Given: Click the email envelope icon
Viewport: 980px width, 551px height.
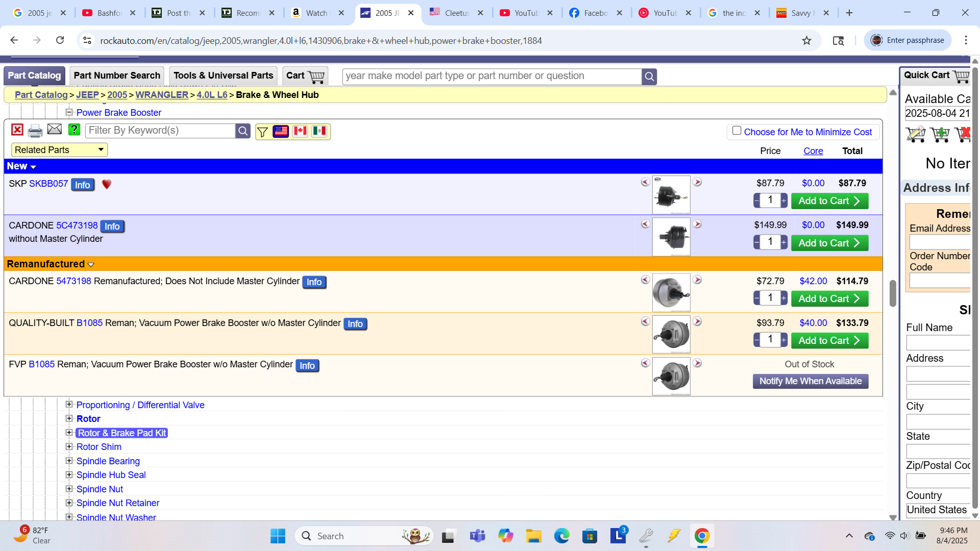Looking at the screenshot, I should [x=55, y=130].
